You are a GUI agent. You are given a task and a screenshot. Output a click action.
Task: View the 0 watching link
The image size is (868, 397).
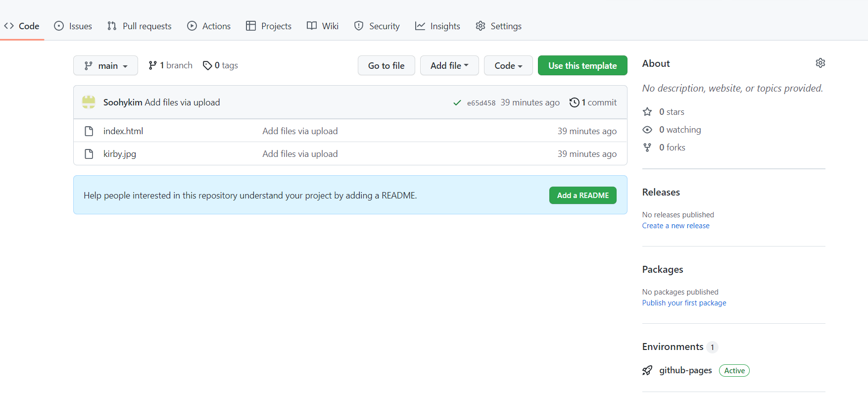(x=680, y=130)
